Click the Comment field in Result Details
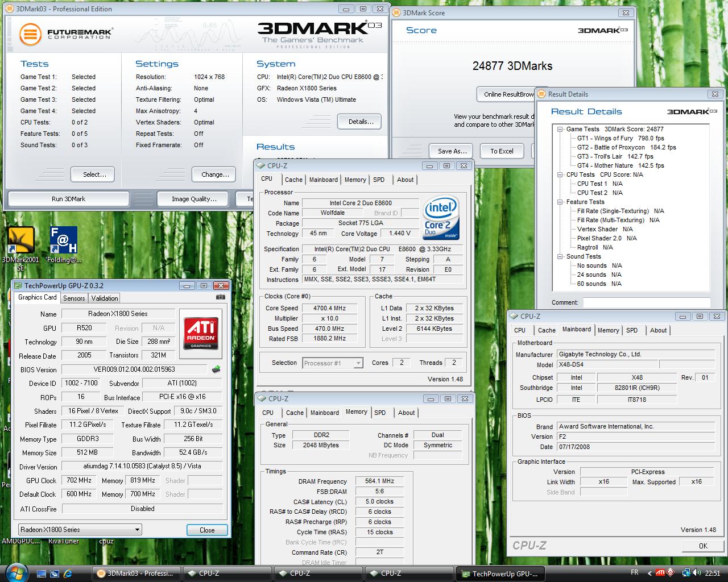Viewport: 728px width, 582px height. [646, 303]
